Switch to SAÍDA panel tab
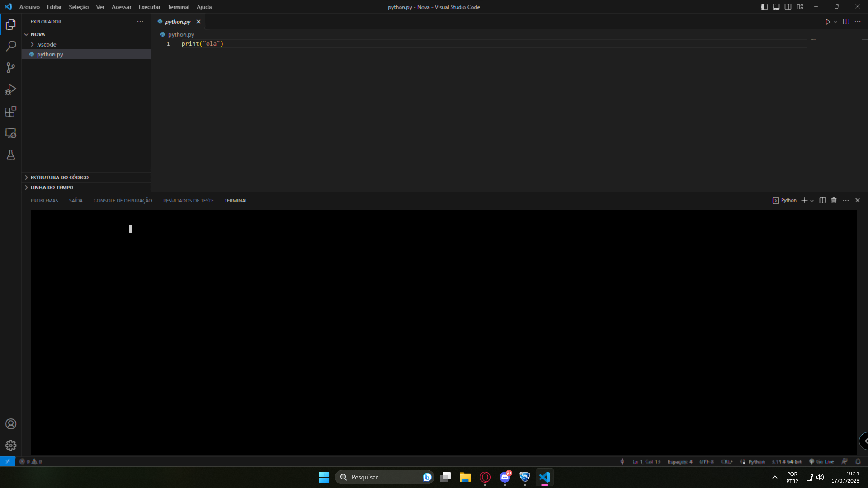Viewport: 868px width, 488px height. [x=75, y=201]
